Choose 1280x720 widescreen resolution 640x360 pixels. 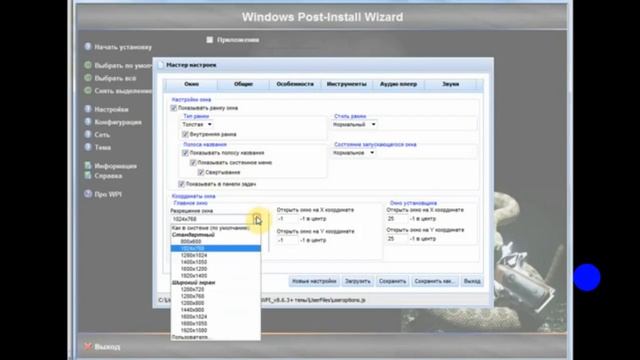point(216,289)
